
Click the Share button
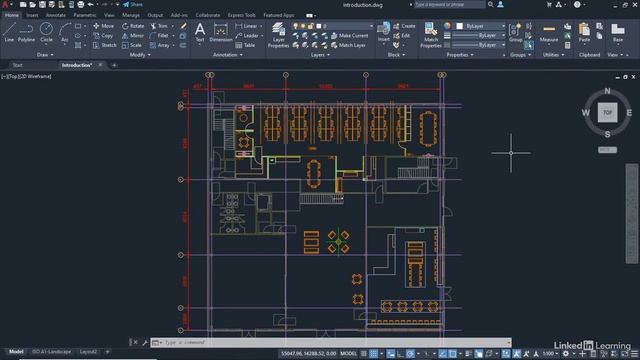(133, 4)
